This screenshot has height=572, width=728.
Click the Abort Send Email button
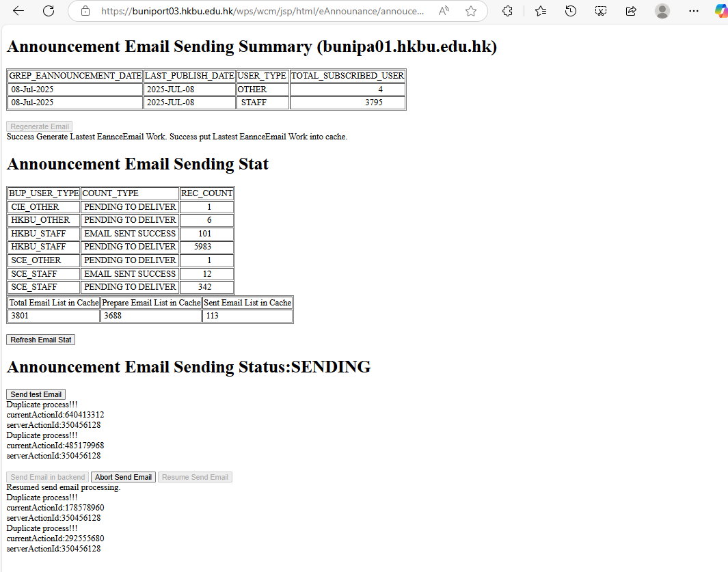124,477
